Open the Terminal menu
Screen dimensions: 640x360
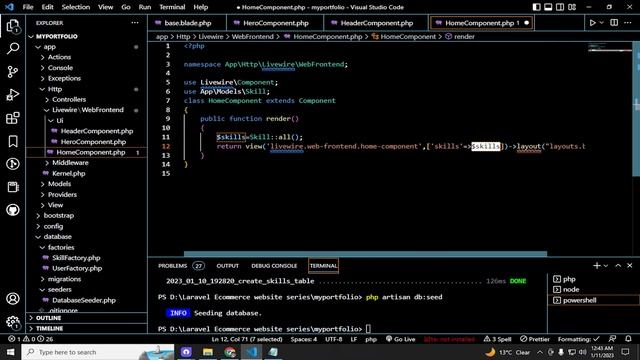click(172, 7)
